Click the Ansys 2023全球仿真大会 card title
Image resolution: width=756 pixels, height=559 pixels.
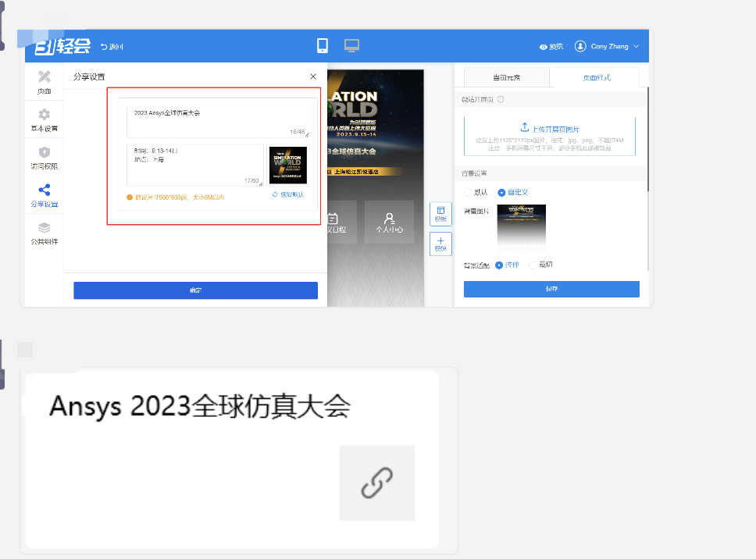200,406
